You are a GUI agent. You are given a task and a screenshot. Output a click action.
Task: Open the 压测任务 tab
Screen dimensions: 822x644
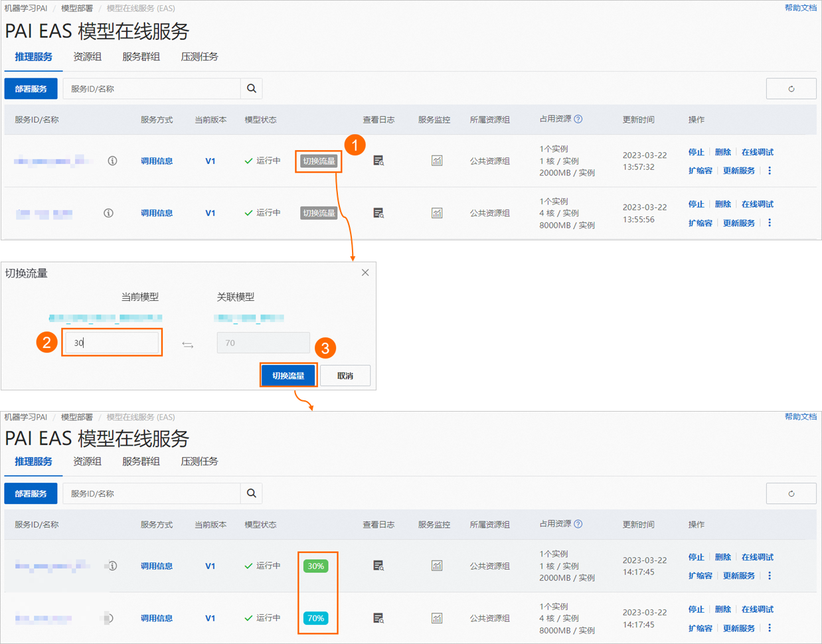[199, 56]
